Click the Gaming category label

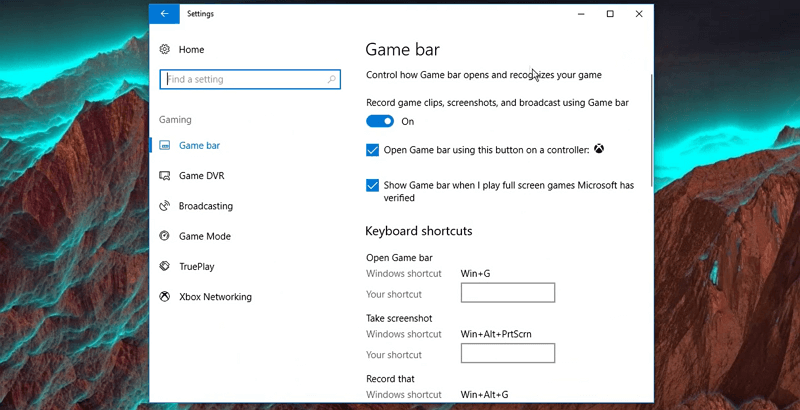(x=175, y=119)
